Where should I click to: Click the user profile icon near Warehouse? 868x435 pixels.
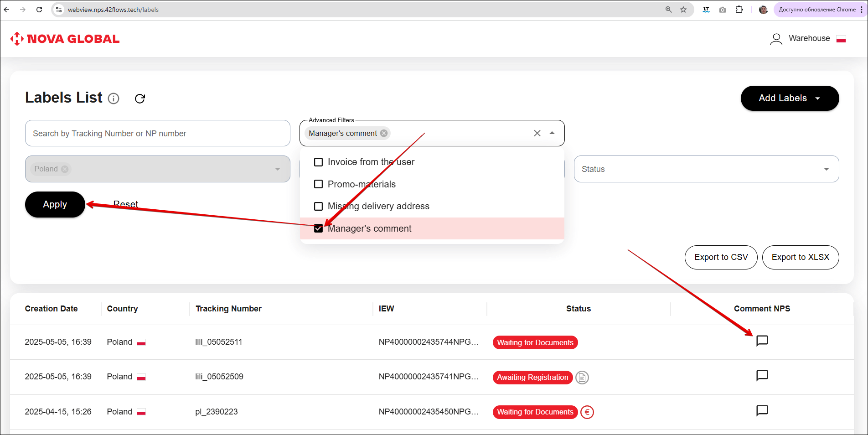(776, 39)
